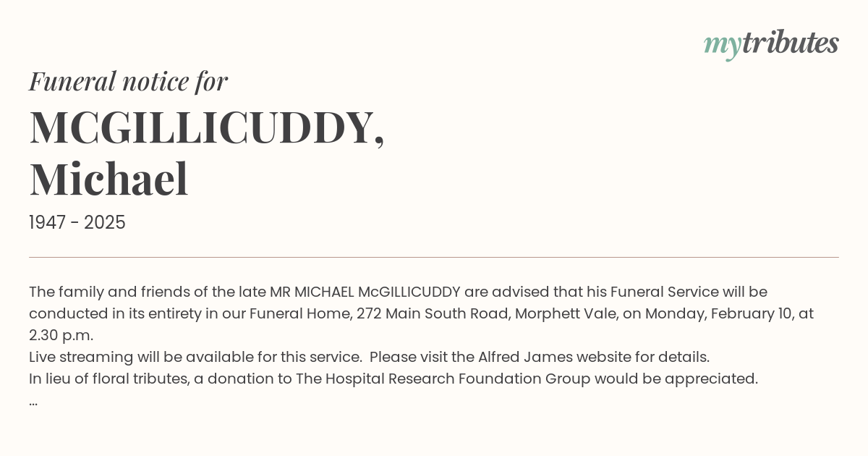Expand the truncated notice via the ellipsis
This screenshot has height=456, width=868.
tap(33, 402)
